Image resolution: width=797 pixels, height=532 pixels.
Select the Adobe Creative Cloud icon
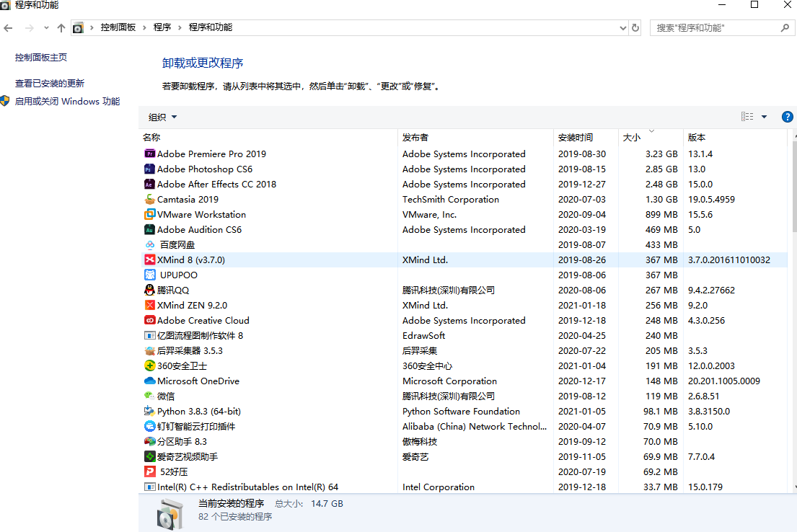click(149, 320)
